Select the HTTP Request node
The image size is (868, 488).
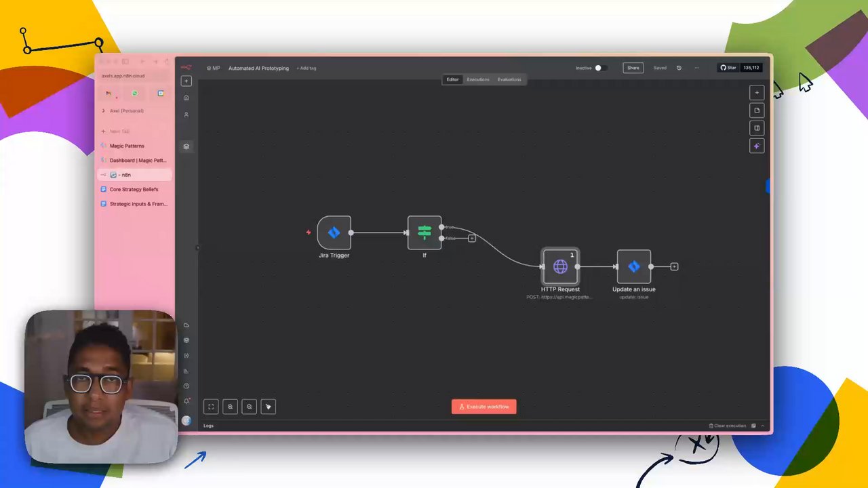coord(560,266)
